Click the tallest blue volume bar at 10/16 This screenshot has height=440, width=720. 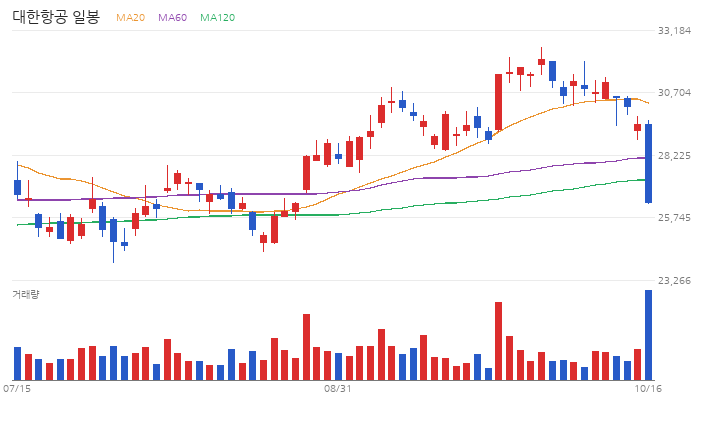(648, 335)
